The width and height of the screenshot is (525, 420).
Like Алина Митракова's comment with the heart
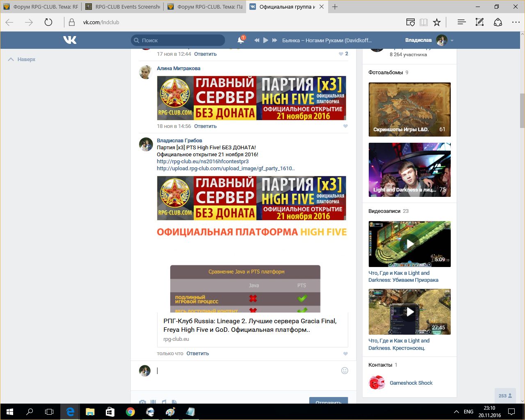345,126
